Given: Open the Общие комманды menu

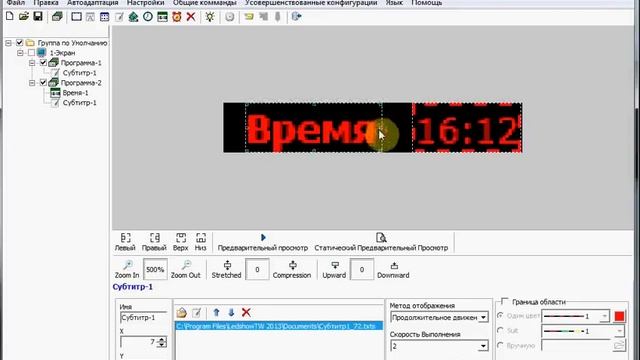Looking at the screenshot, I should click(204, 3).
